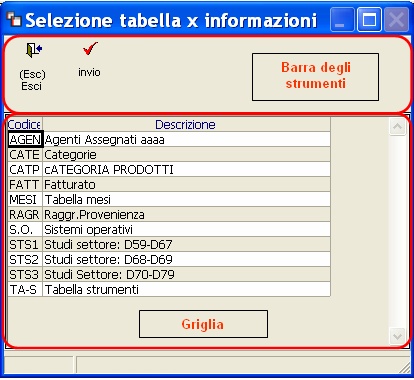Select the cATEGORIA PRODOTTI row
This screenshot has width=414, height=380.
pyautogui.click(x=169, y=170)
